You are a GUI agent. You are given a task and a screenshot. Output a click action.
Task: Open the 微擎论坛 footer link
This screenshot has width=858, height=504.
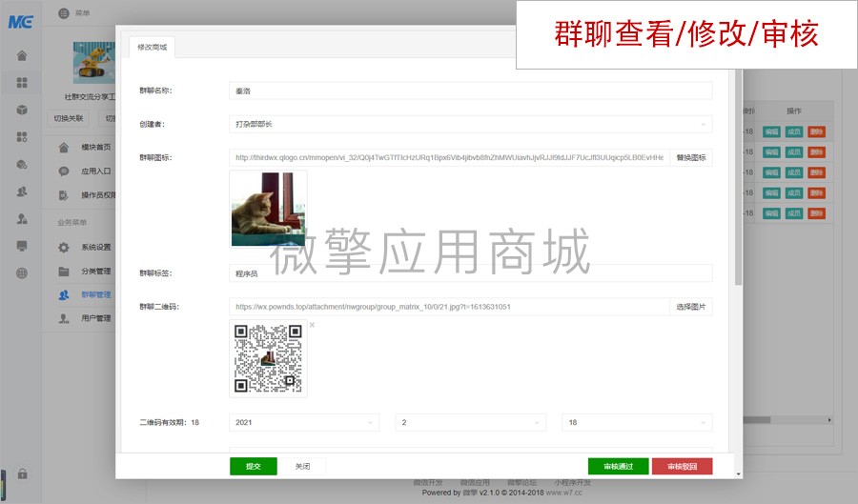(522, 483)
